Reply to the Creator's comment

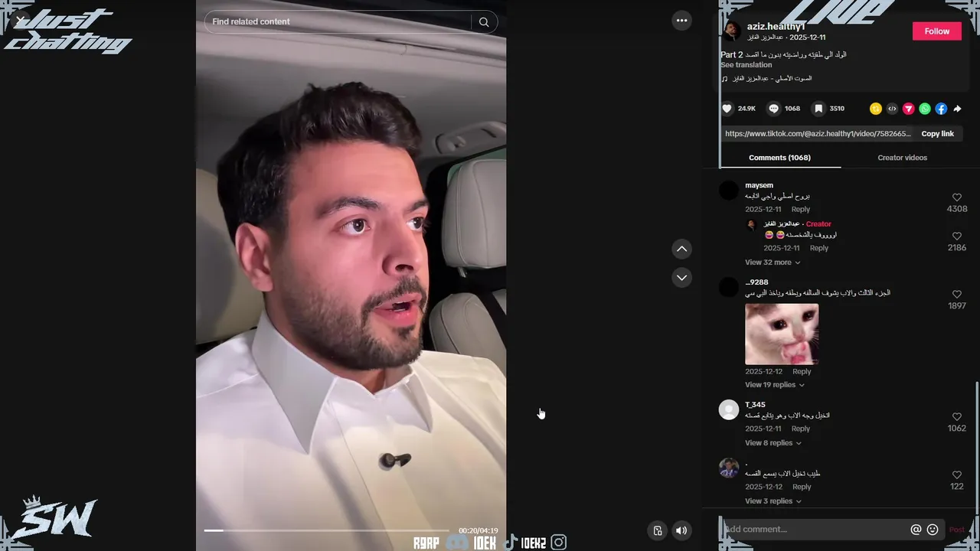tap(818, 249)
